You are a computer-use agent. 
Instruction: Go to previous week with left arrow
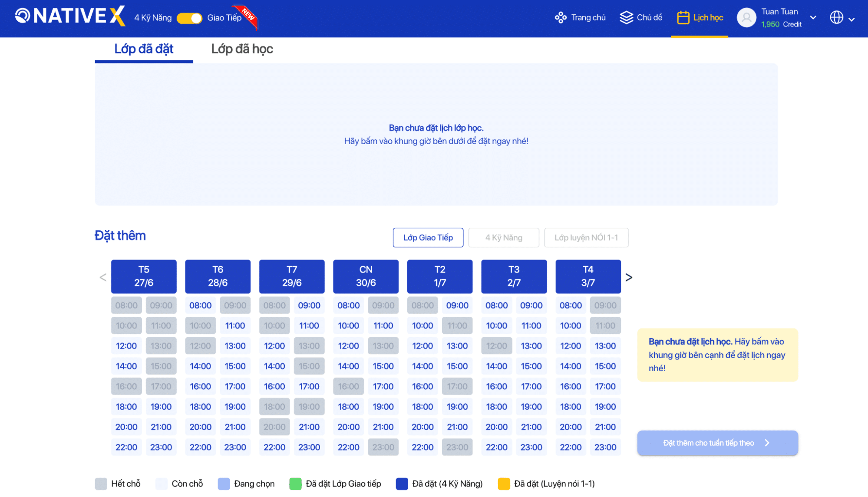pyautogui.click(x=103, y=277)
